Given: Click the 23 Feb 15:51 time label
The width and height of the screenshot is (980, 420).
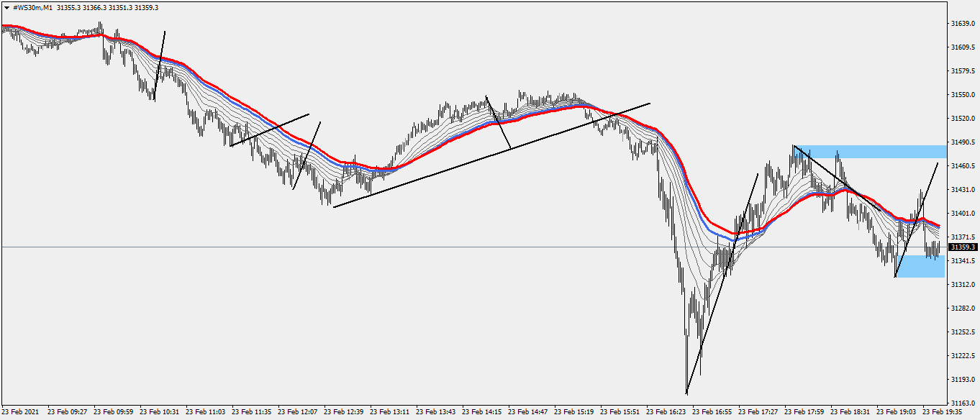Looking at the screenshot, I should click(x=620, y=413).
